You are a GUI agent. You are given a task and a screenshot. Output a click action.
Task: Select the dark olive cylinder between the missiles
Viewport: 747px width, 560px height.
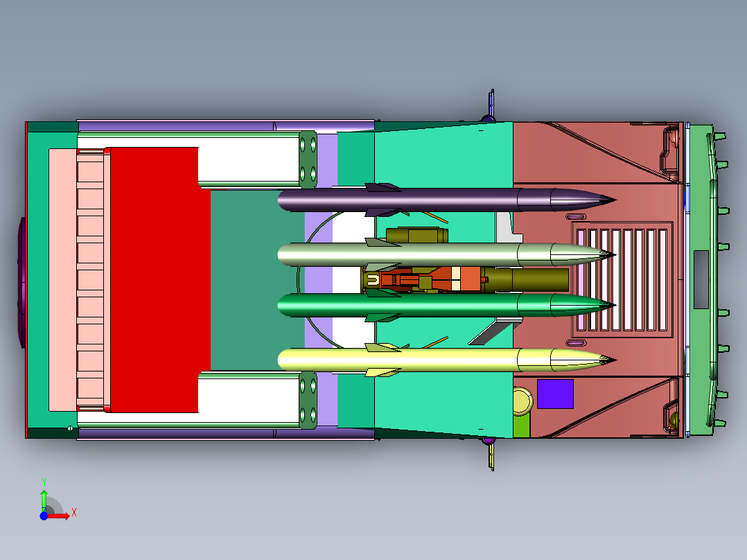[x=527, y=280]
